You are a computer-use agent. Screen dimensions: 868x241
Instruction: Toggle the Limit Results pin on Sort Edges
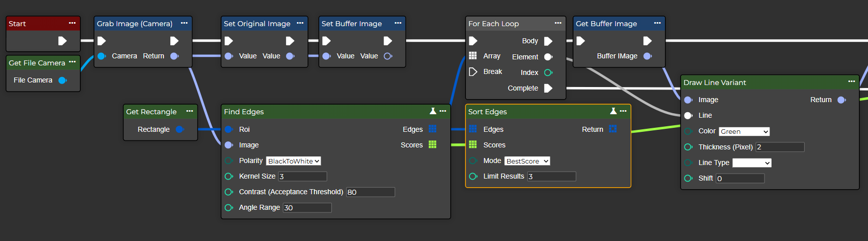[x=473, y=176]
